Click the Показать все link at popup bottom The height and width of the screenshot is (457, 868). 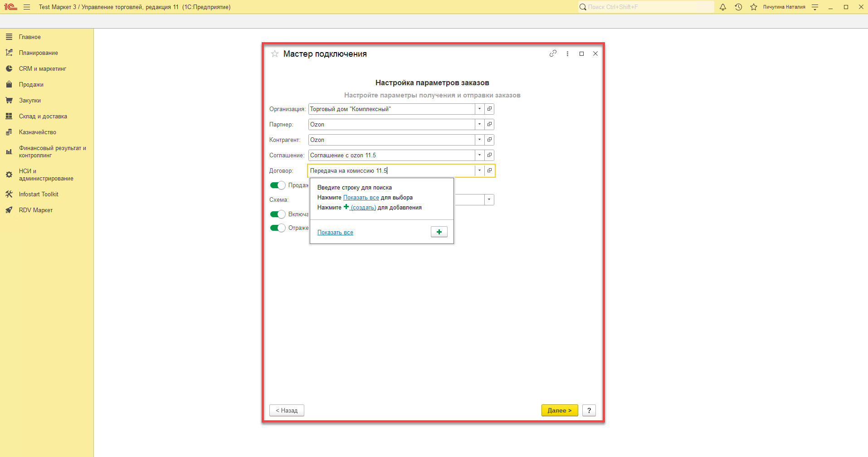pos(335,233)
